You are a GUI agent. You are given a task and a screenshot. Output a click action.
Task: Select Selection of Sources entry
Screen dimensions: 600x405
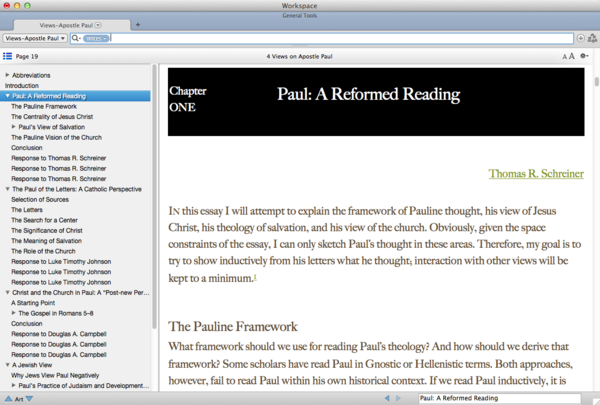[40, 199]
